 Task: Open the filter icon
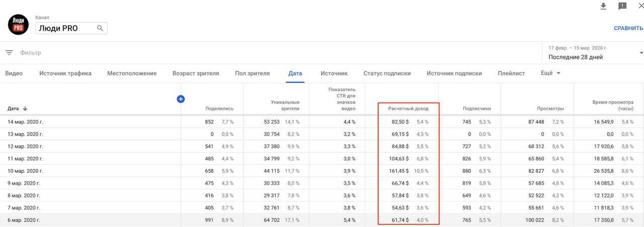[9, 53]
